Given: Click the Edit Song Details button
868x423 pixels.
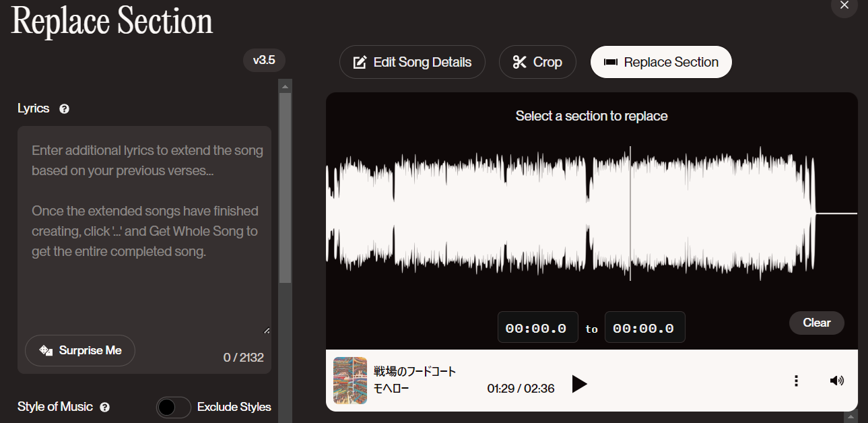Looking at the screenshot, I should pos(411,61).
